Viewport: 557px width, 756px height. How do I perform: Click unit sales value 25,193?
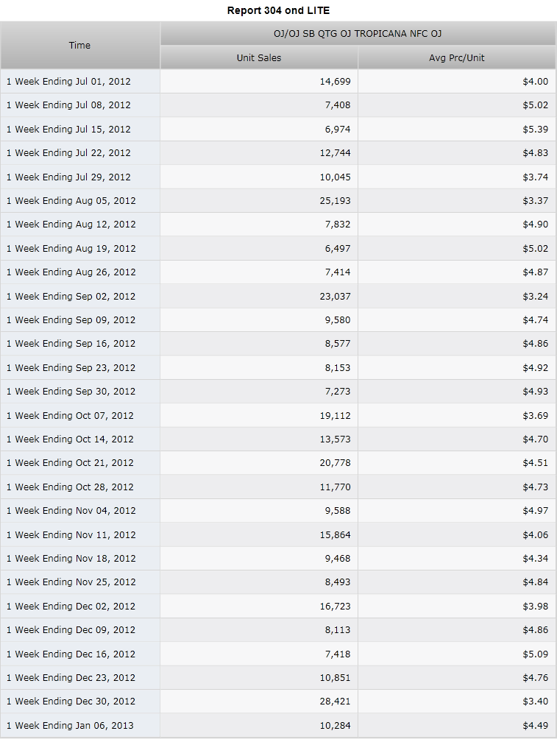pyautogui.click(x=335, y=200)
